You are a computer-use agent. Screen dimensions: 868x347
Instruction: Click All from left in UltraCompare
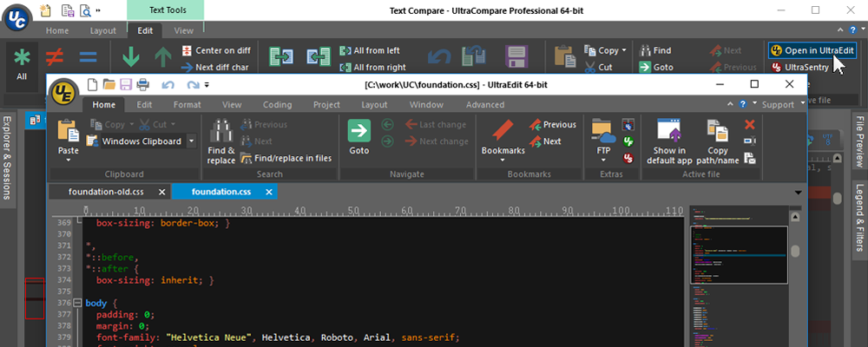coord(369,50)
